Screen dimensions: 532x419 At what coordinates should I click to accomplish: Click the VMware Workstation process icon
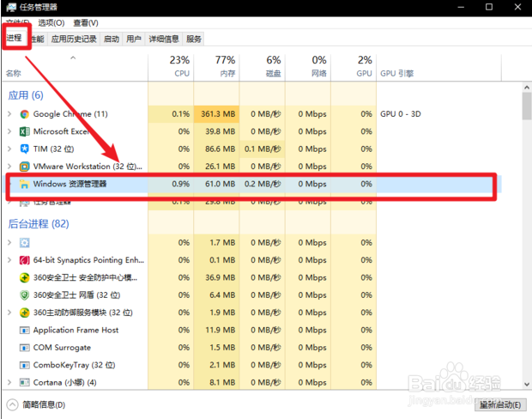24,167
